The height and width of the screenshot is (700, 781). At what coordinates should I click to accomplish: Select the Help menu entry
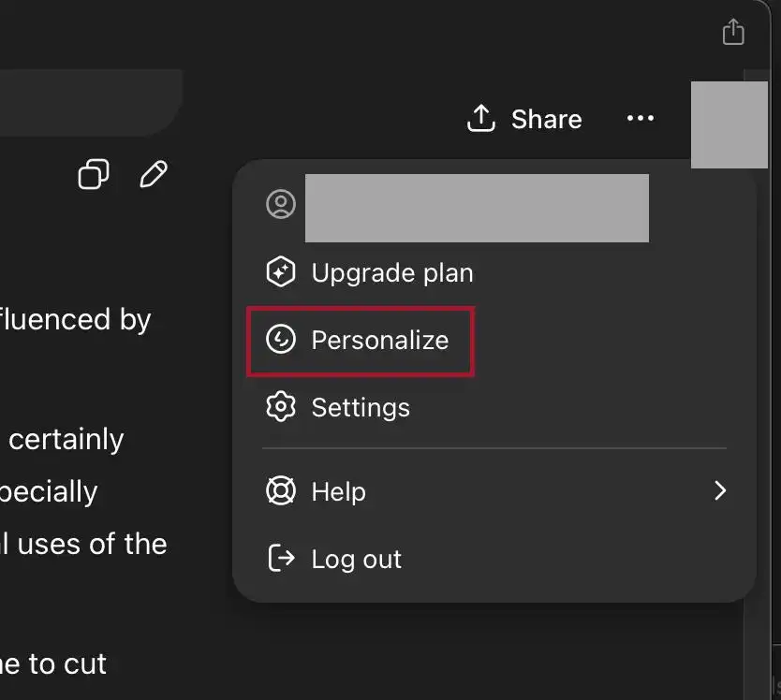point(338,492)
